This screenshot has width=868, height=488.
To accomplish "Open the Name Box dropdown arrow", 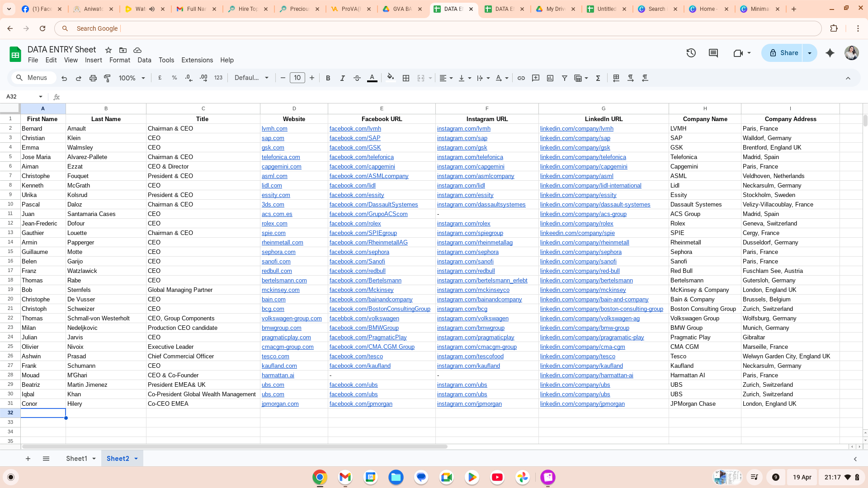I will (x=41, y=97).
